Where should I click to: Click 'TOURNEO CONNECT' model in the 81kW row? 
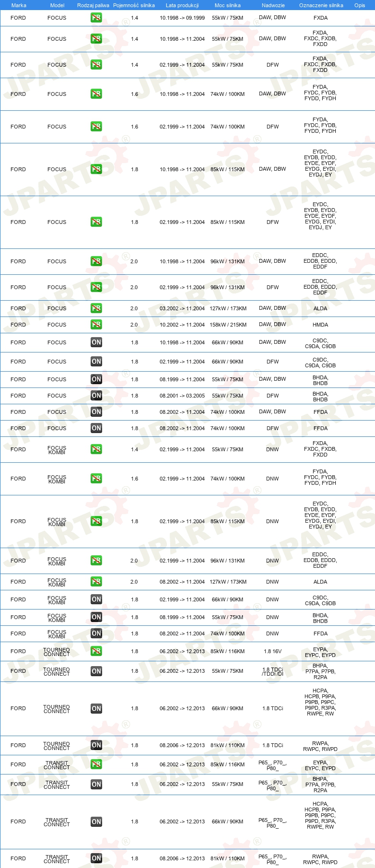57,746
